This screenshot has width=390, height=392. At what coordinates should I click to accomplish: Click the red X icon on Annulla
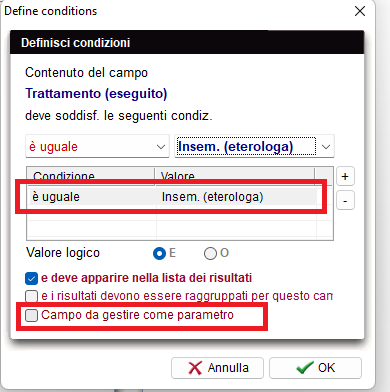(195, 368)
